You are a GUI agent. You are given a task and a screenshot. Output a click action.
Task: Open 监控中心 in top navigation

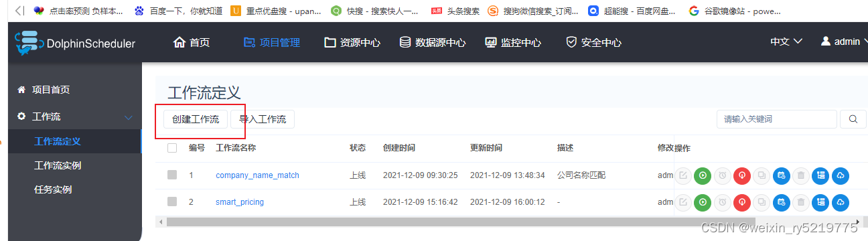tap(512, 42)
